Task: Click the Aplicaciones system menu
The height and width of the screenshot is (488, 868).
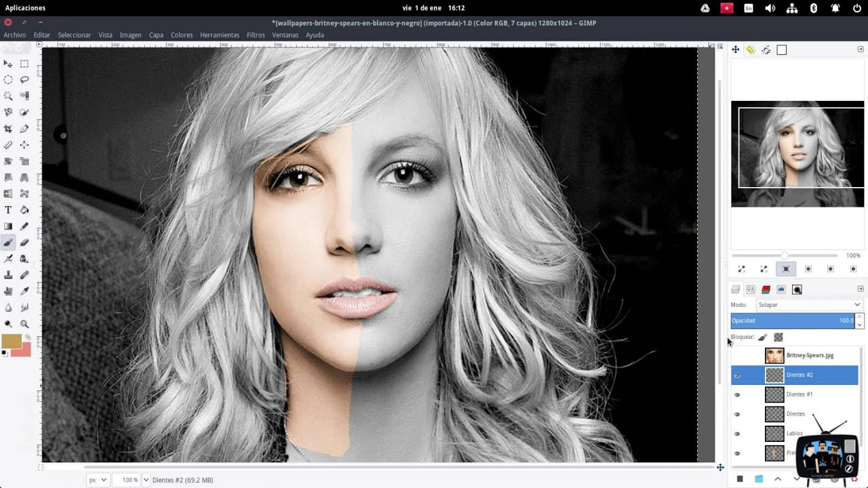Action: point(25,8)
